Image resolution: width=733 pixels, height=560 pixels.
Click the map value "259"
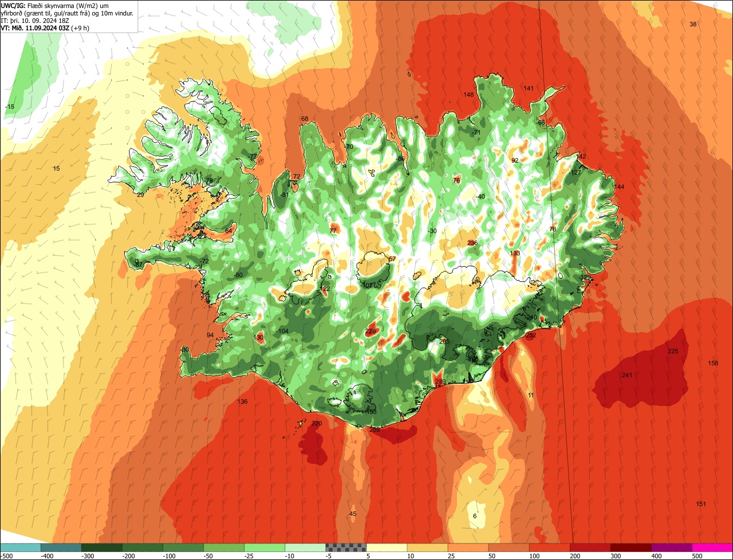tap(375, 429)
